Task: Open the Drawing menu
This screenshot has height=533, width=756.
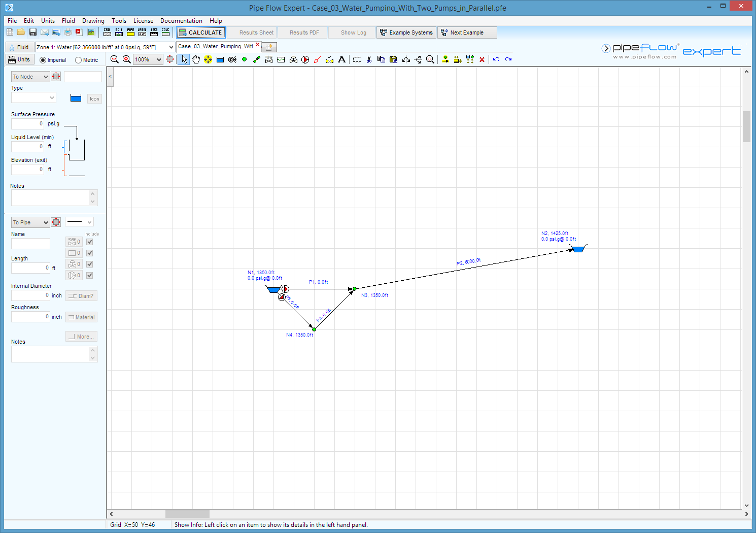Action: point(93,21)
